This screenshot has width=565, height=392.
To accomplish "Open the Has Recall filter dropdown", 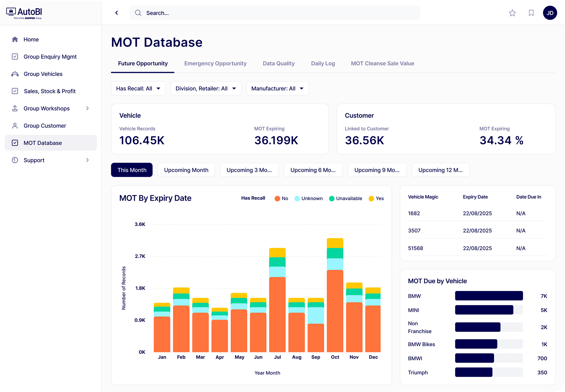I will point(138,88).
